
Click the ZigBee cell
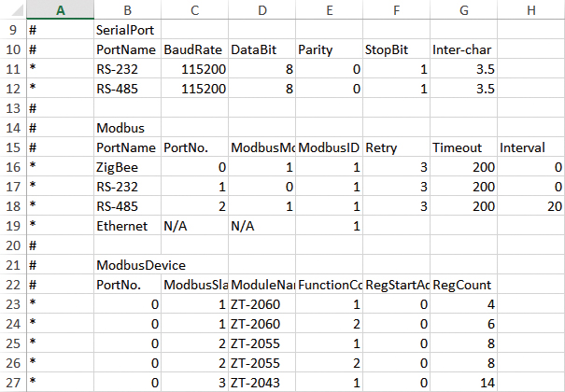[127, 167]
